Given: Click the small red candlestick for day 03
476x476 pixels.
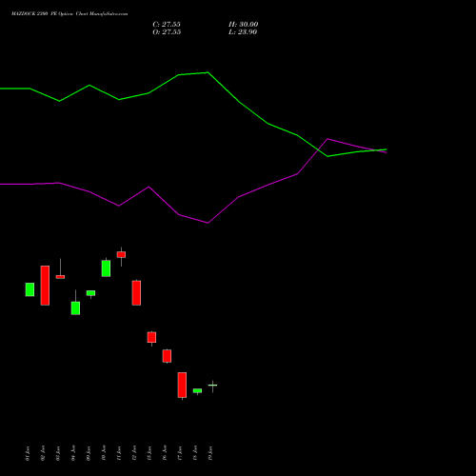Looking at the screenshot, I should pos(60,277).
